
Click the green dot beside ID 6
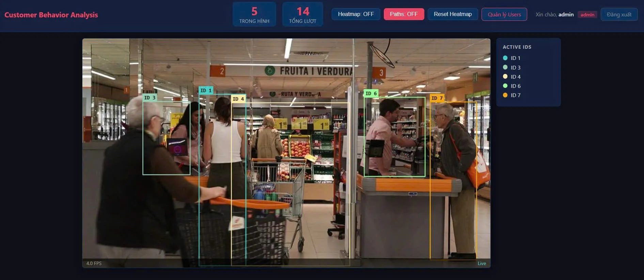[x=505, y=85]
